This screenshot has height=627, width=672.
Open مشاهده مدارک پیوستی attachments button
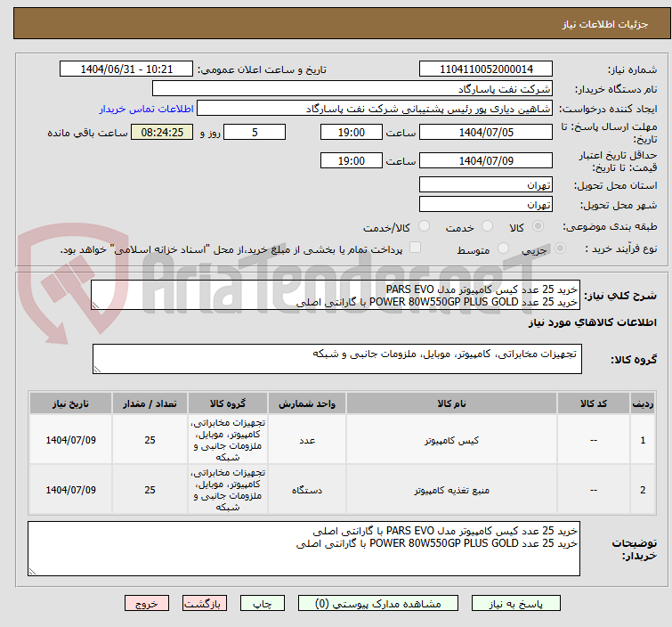click(x=377, y=604)
